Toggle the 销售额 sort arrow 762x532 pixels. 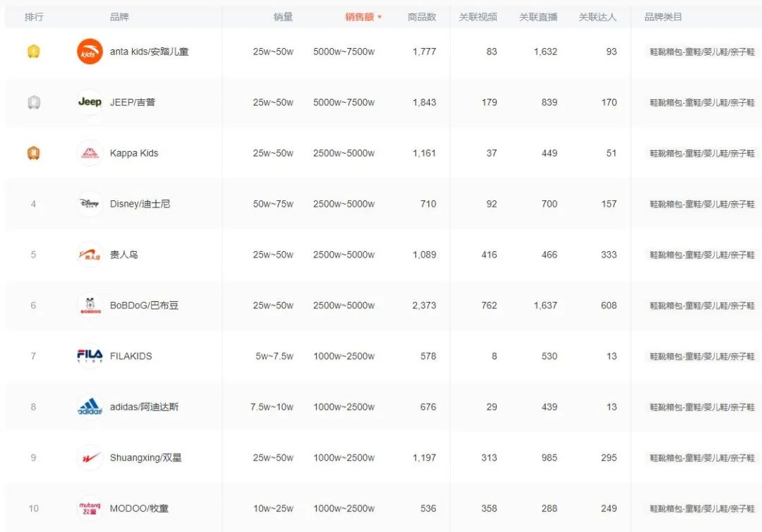380,17
